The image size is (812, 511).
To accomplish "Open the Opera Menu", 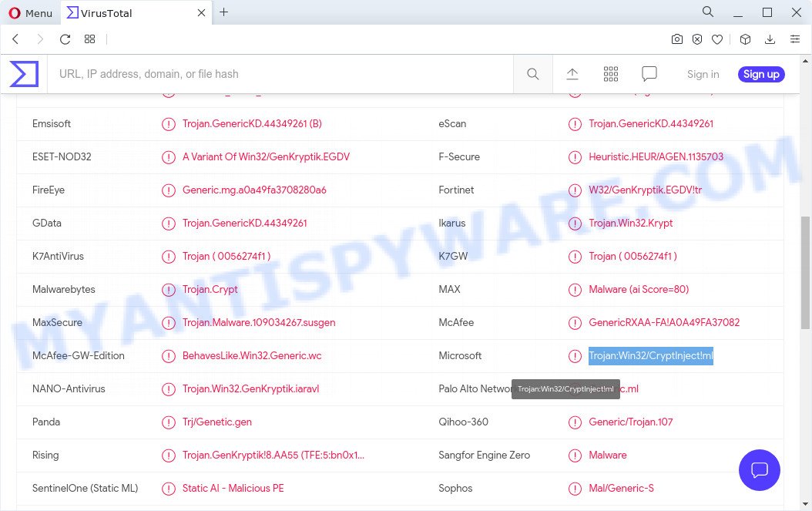I will point(31,12).
